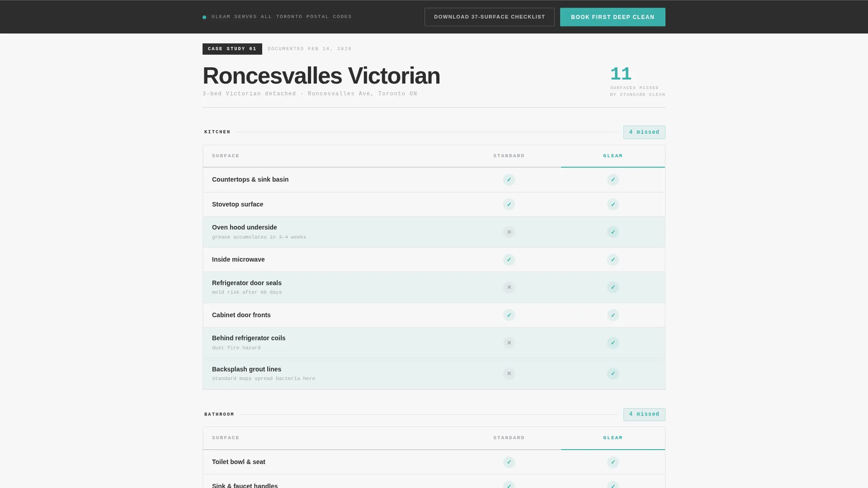Screen dimensions: 868x488
Task: Click the Roncesvalles Victorian heading
Action: 321,75
